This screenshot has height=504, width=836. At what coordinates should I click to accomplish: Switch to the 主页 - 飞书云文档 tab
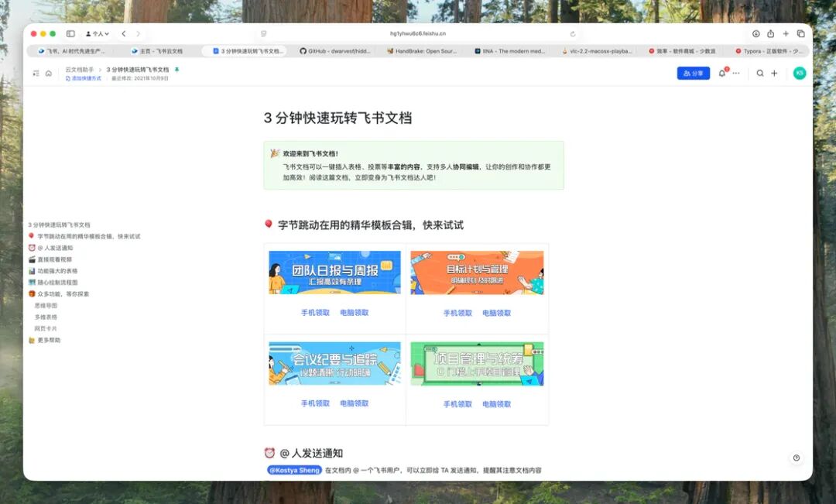(157, 51)
